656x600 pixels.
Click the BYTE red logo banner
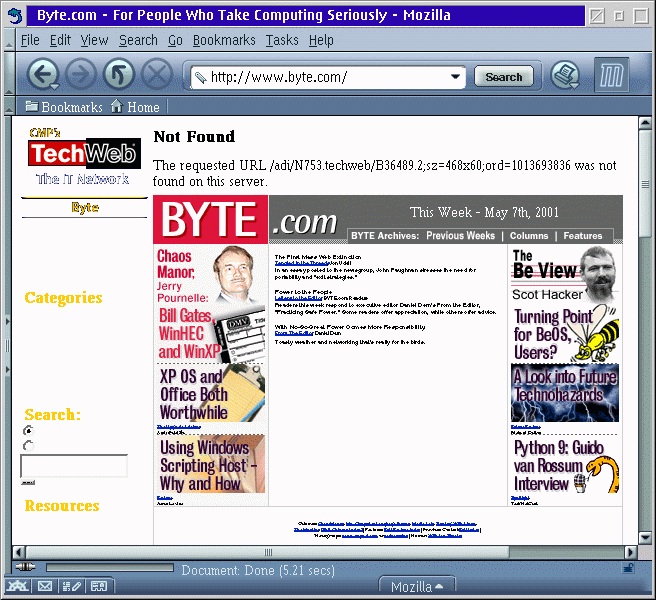pyautogui.click(x=210, y=219)
